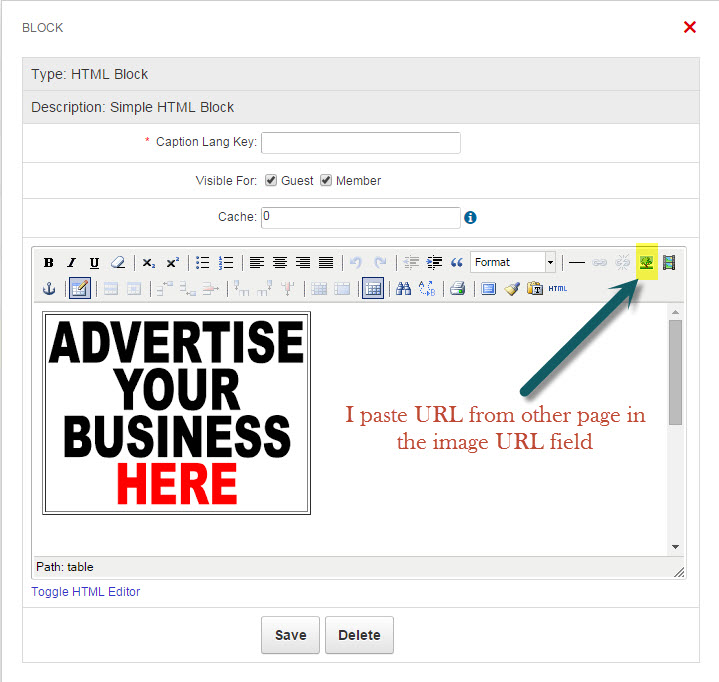
Task: Click the insert link chain icon
Action: (x=600, y=263)
